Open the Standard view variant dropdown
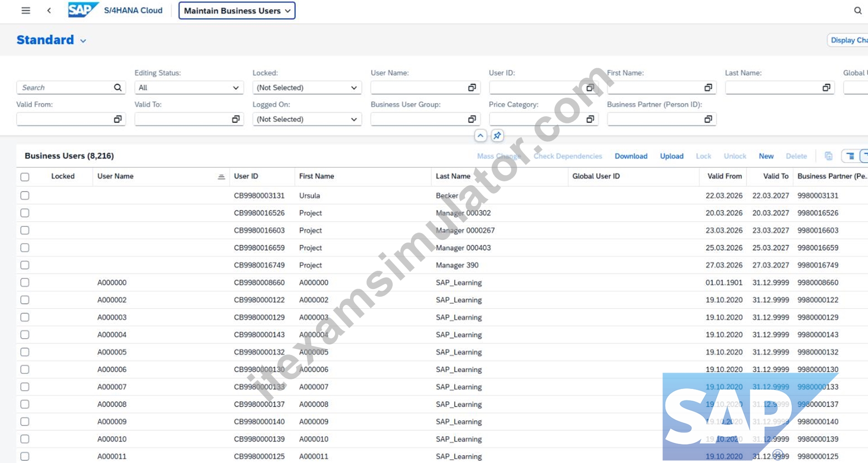The height and width of the screenshot is (463, 868). coord(83,40)
